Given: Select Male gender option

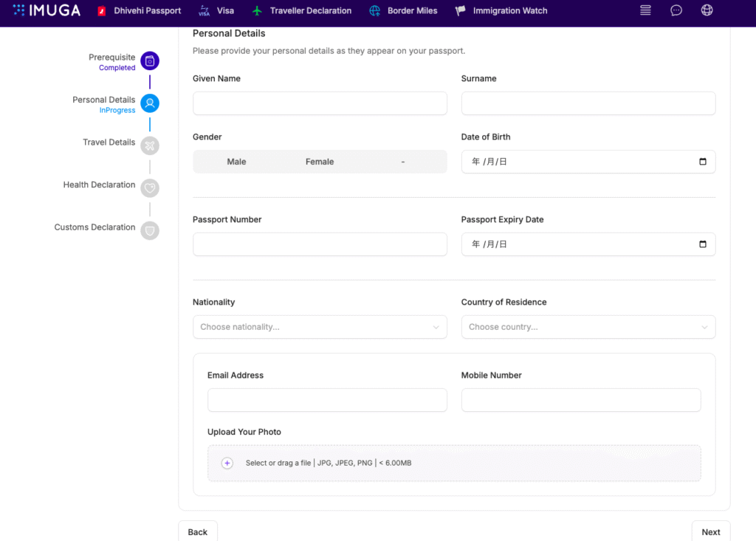Looking at the screenshot, I should pos(236,162).
